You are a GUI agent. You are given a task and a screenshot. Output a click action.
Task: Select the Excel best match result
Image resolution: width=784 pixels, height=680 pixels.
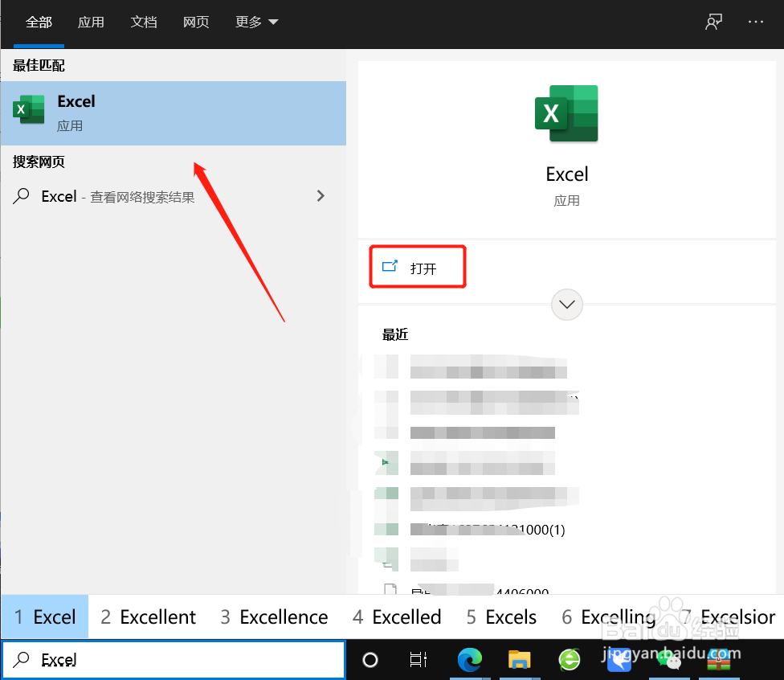[174, 113]
